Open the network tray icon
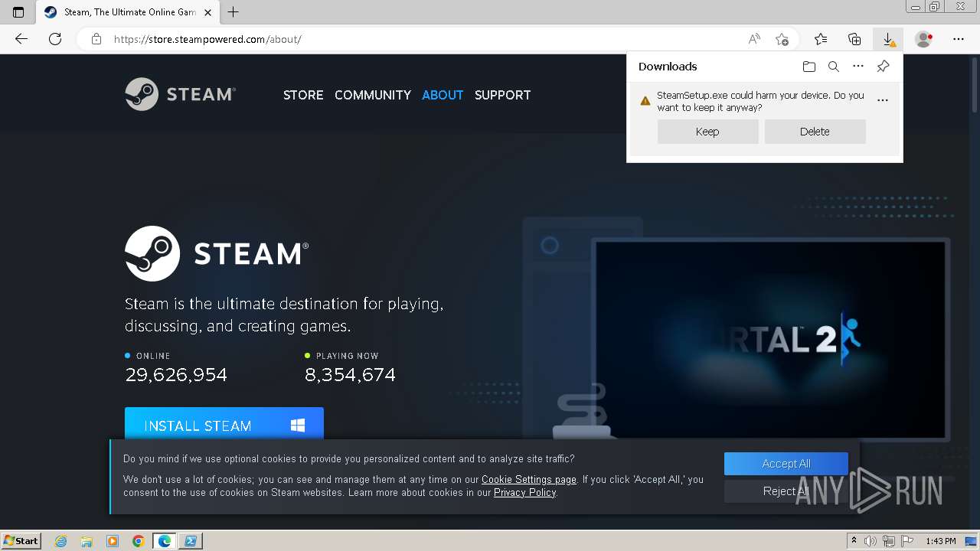 pyautogui.click(x=889, y=541)
